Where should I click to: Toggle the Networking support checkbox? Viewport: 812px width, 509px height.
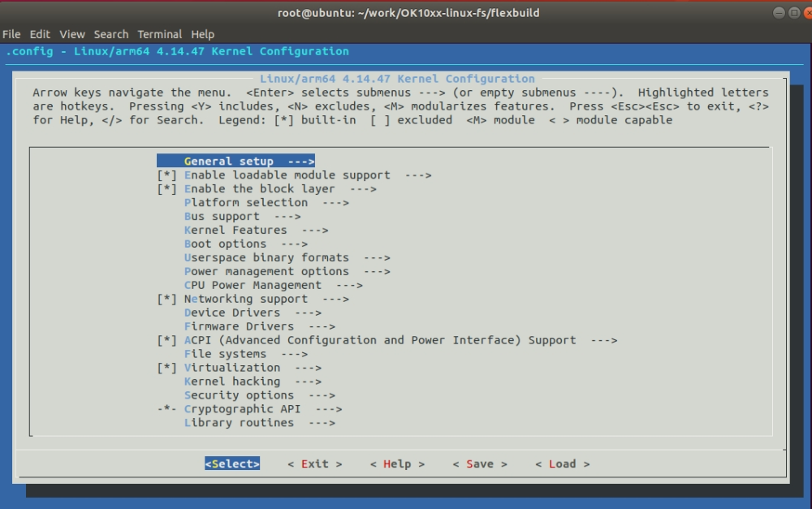pos(166,300)
